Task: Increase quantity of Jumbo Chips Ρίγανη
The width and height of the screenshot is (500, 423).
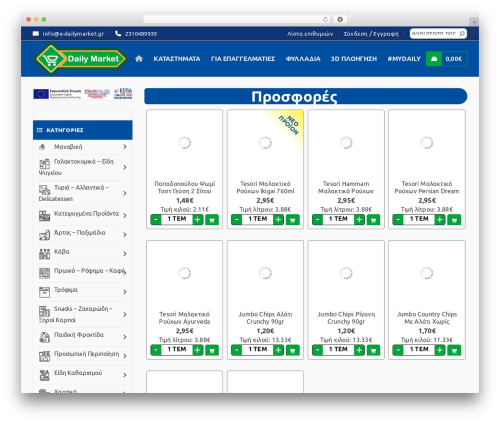Action: (x=359, y=350)
